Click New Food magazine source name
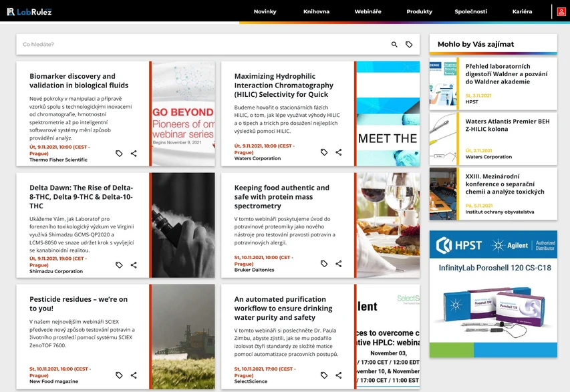Image resolution: width=570 pixels, height=392 pixels. pyautogui.click(x=54, y=381)
